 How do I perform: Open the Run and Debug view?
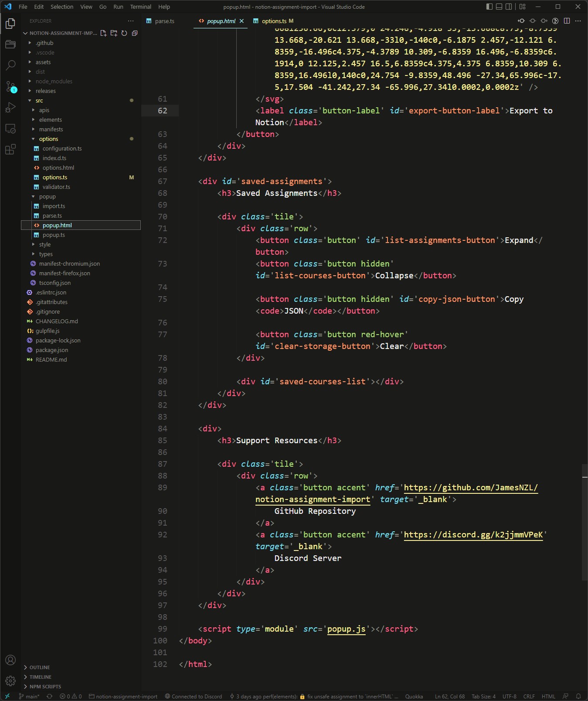tap(10, 107)
